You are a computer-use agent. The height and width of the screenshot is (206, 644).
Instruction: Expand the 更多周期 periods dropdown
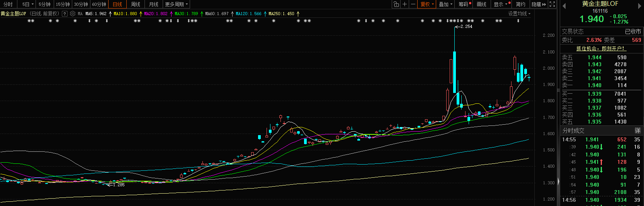click(x=176, y=4)
